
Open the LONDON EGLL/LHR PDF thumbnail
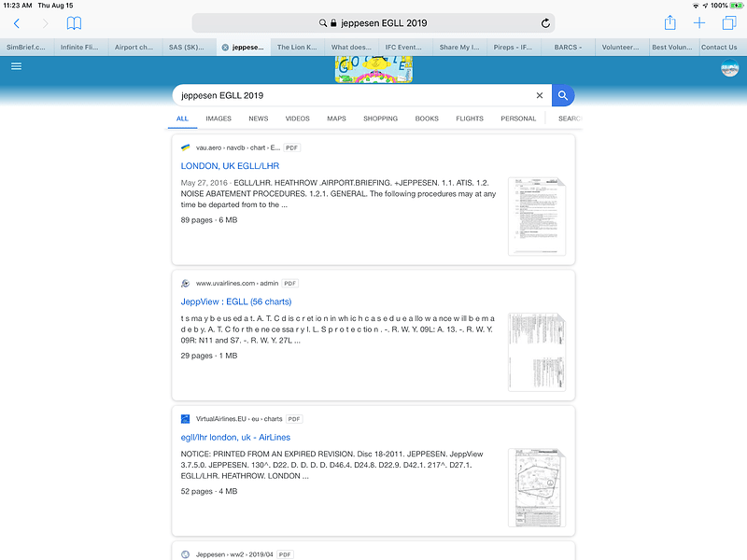537,217
